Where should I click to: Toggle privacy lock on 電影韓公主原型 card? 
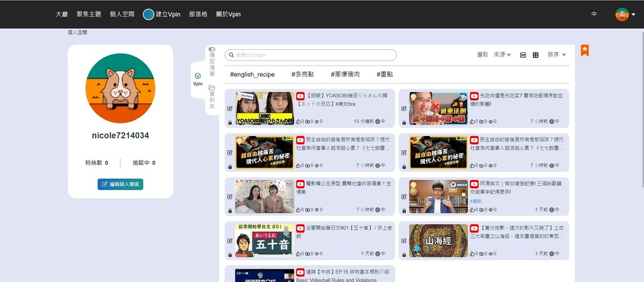coord(230,210)
